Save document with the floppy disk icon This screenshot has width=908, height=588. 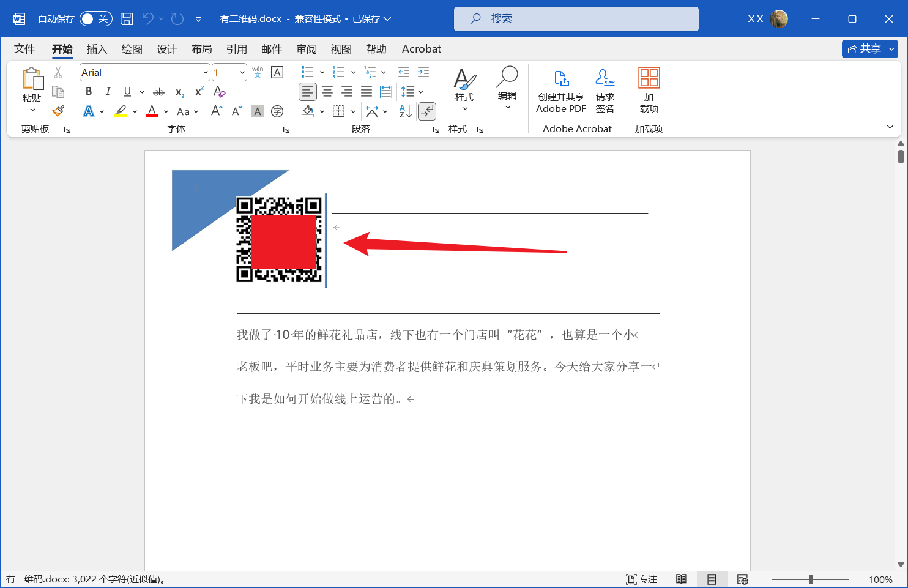127,19
